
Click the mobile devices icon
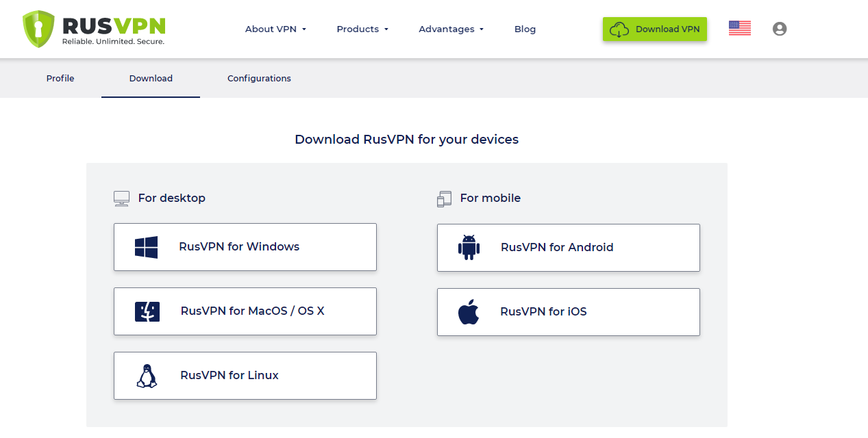tap(443, 198)
